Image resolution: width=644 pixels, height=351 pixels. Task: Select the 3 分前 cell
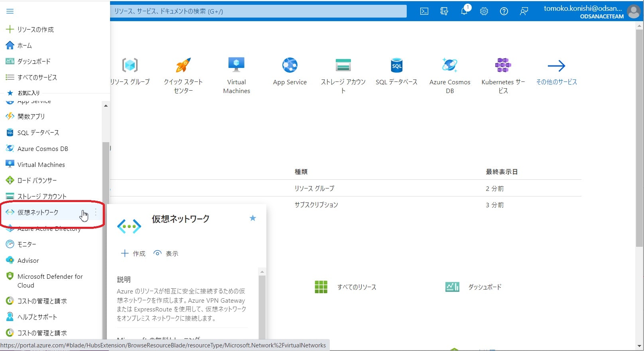tap(495, 205)
